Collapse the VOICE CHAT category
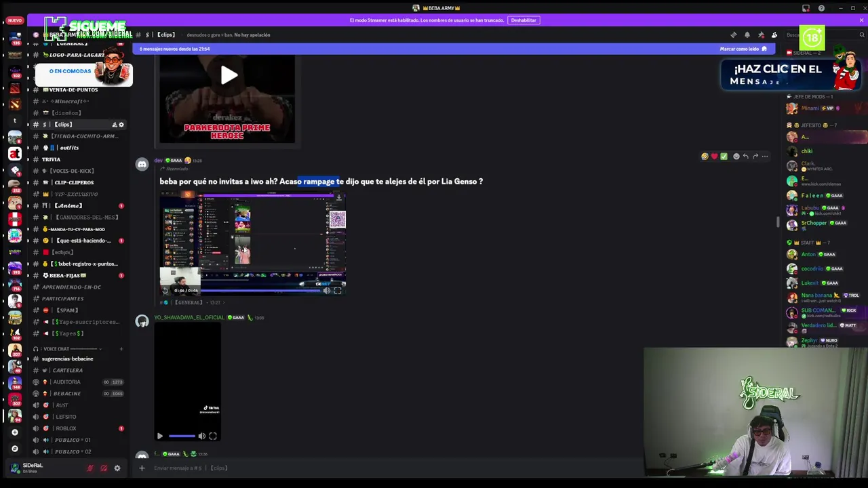Image resolution: width=868 pixels, height=488 pixels. click(x=69, y=349)
